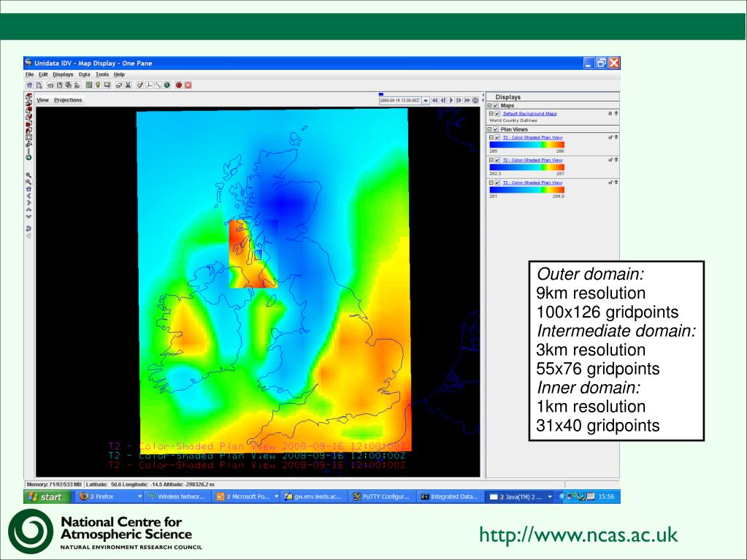Play the time animation

(451, 101)
